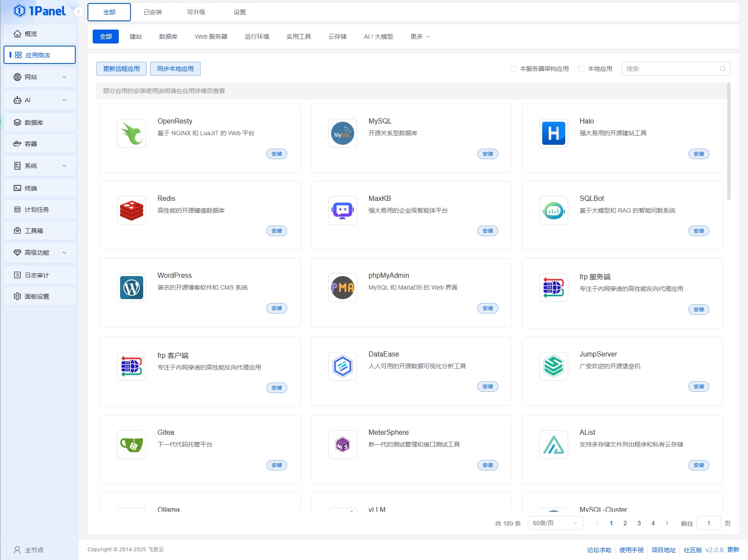Click the 终端 terminal icon in sidebar
Screen dimensions: 748x560
[x=17, y=188]
